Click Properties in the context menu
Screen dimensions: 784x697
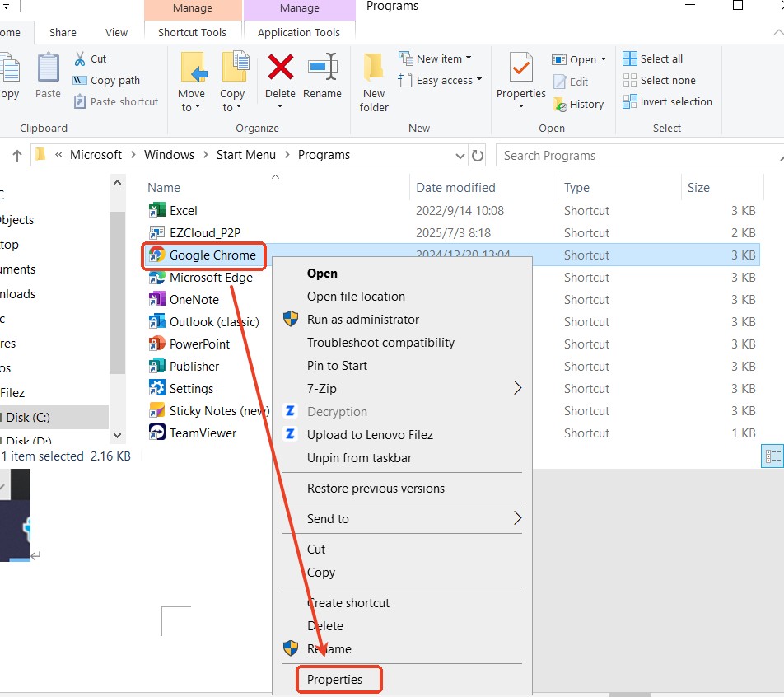coord(334,679)
